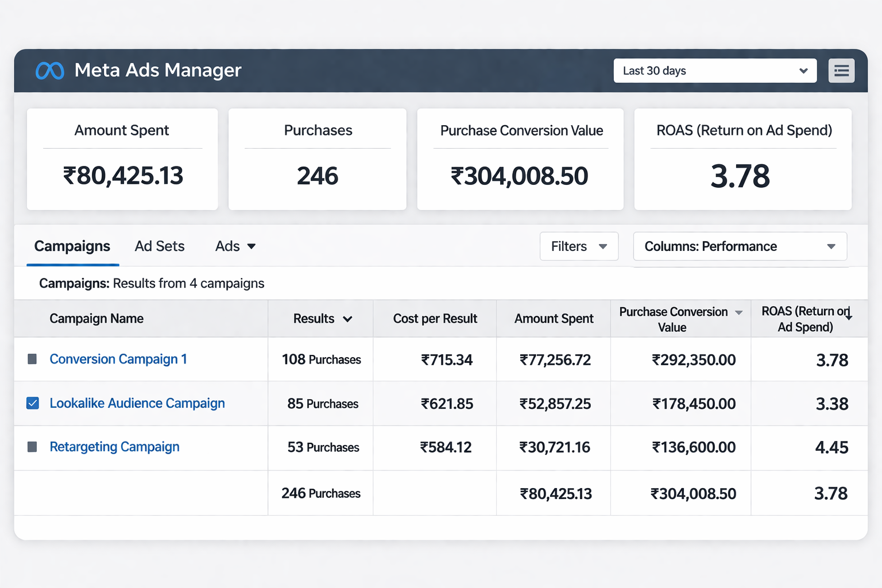The width and height of the screenshot is (882, 588).
Task: Tick the Conversion Campaign 1 checkbox
Action: (x=32, y=359)
